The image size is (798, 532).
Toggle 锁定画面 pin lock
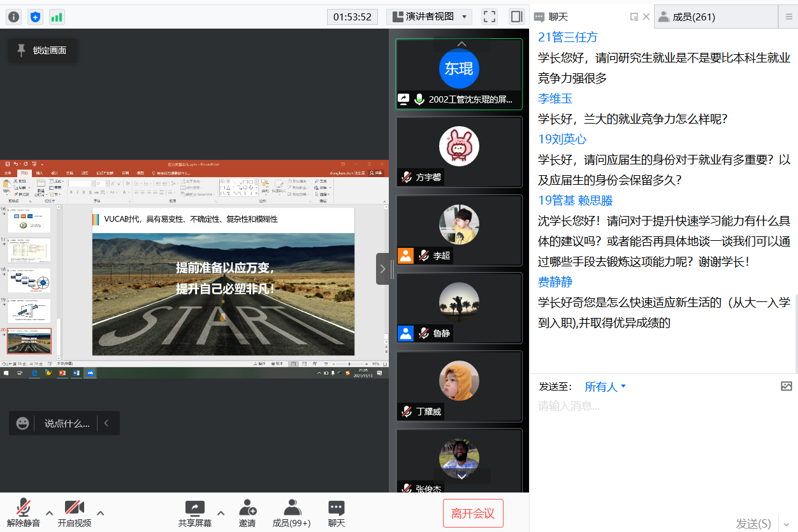(42, 50)
